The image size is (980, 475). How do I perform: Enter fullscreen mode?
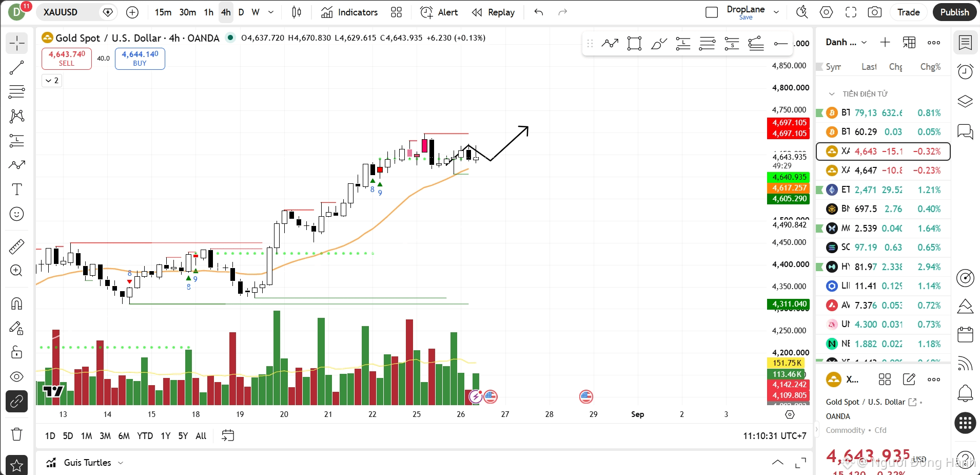(851, 12)
